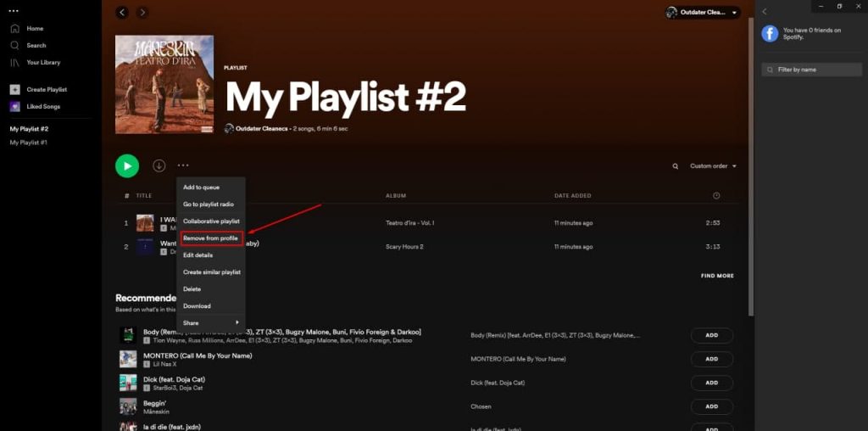Toggle Collaborative playlist option

click(x=211, y=221)
